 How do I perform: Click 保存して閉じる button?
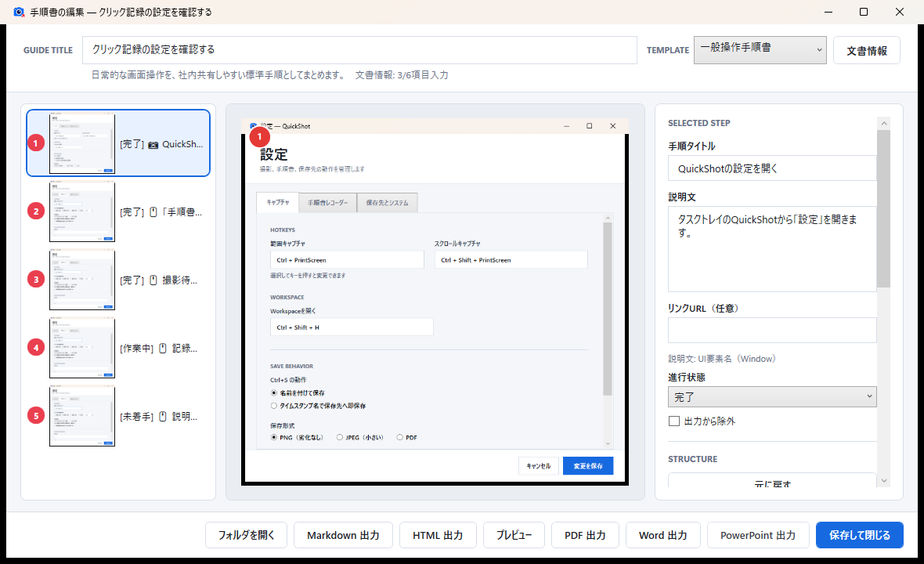pos(860,535)
